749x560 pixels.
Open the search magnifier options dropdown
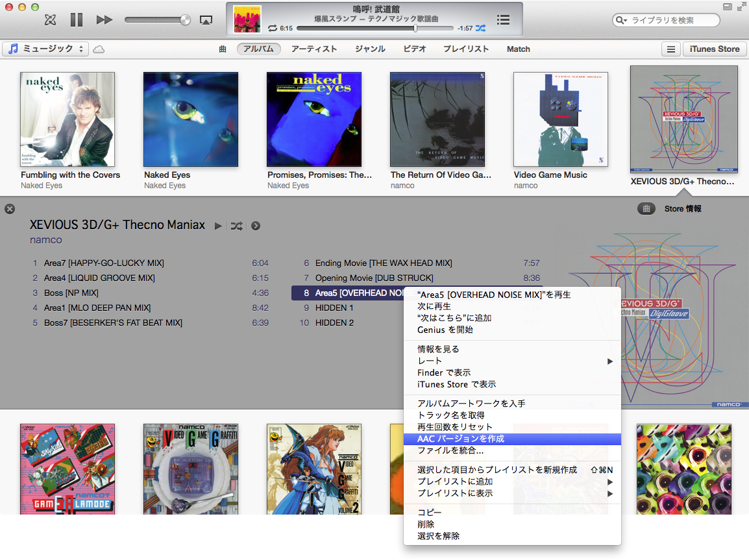pyautogui.click(x=621, y=20)
